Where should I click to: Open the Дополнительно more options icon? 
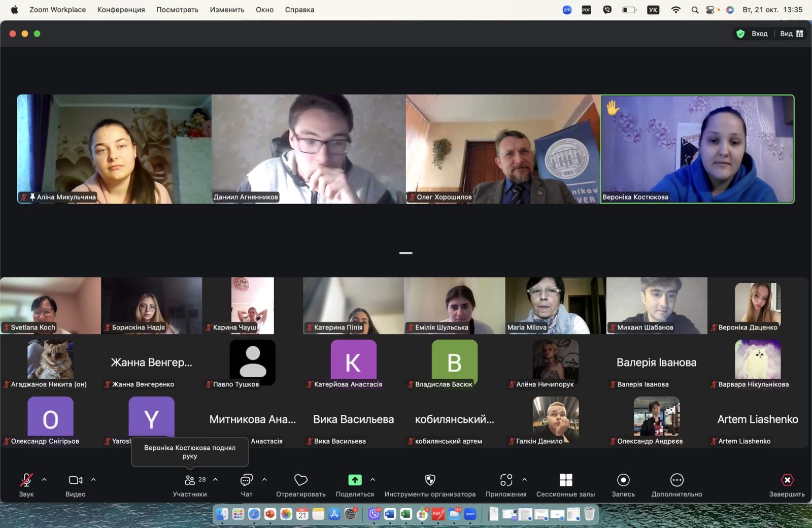pos(676,480)
